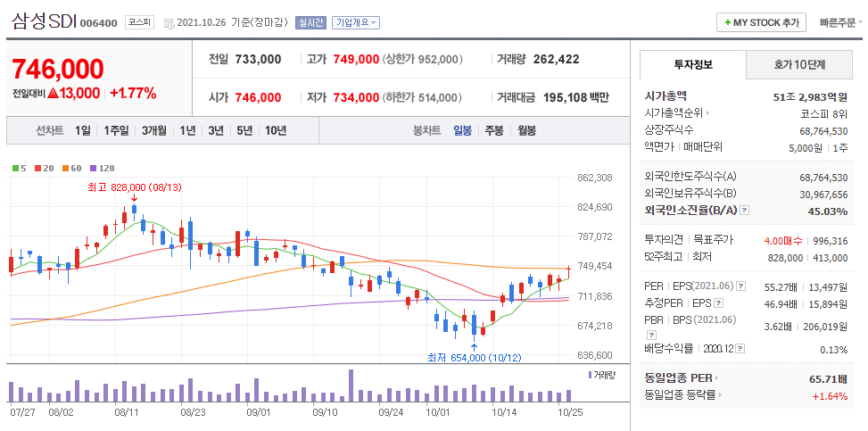Open the 외국인소진율 help question-mark icon

tap(745, 211)
